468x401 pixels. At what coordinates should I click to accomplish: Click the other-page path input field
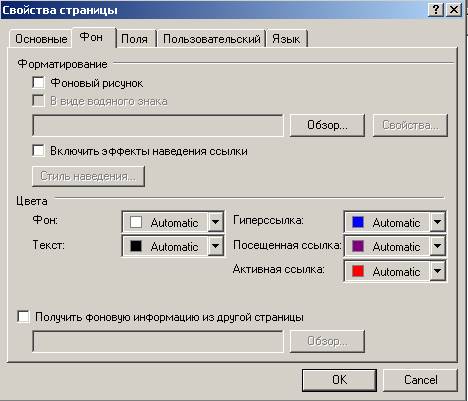pyautogui.click(x=158, y=341)
